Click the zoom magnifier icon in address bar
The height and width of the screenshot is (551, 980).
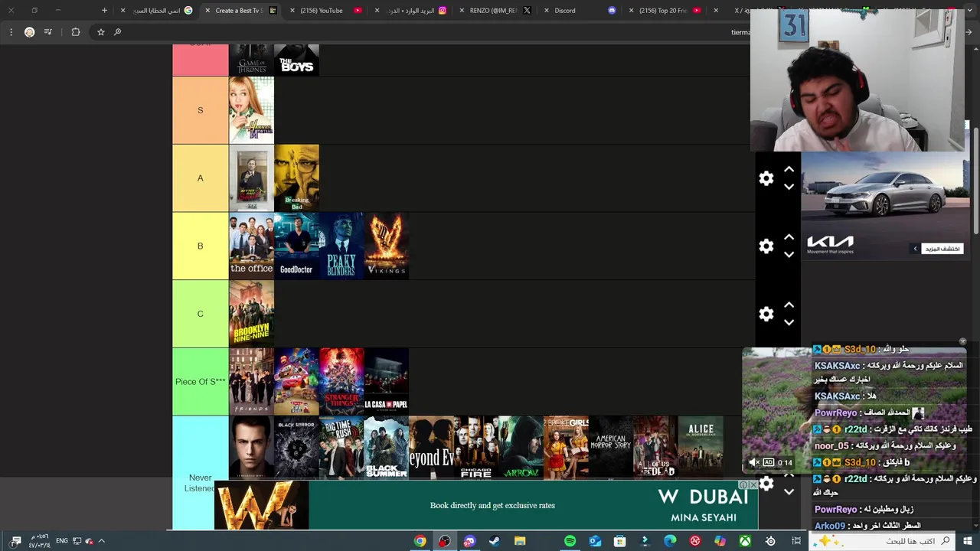pos(117,32)
